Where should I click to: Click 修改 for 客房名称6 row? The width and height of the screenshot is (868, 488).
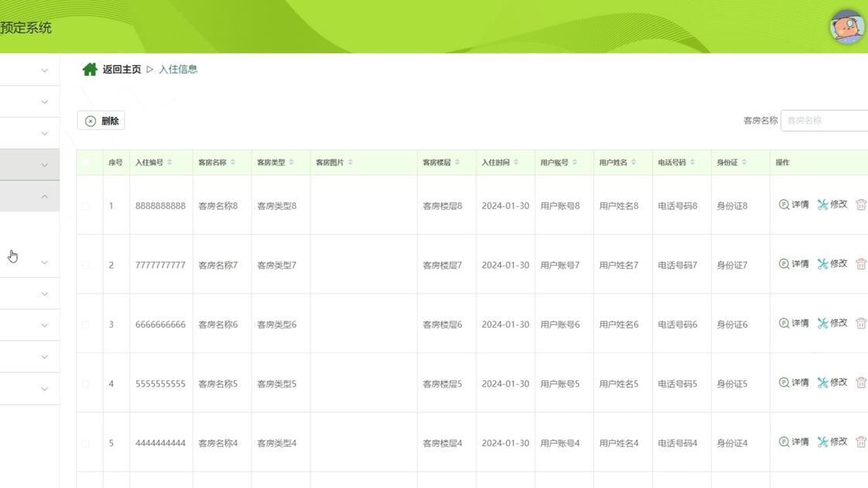pos(832,323)
